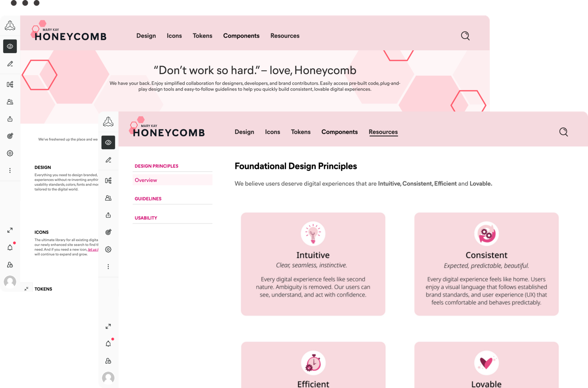This screenshot has width=588, height=388.
Task: Click the DESIGN heading in back window
Action: pos(43,167)
